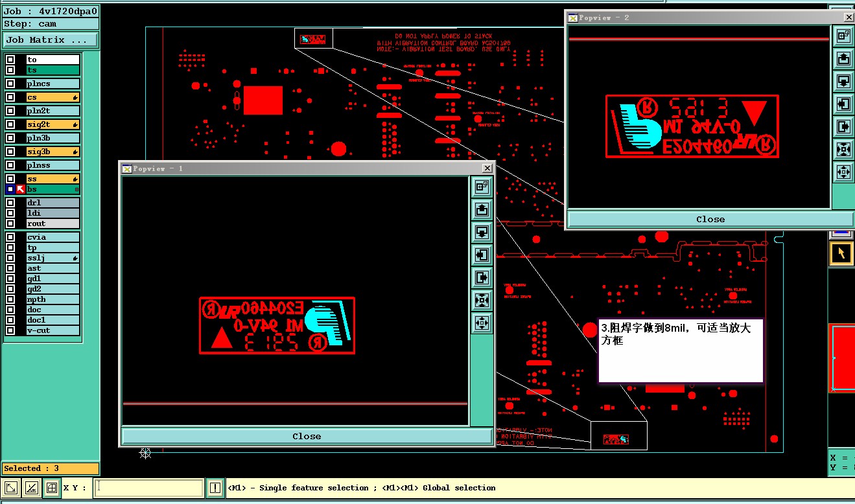Screen dimensions: 855x504
Task: Select the sig3b layer name
Action: [53, 152]
